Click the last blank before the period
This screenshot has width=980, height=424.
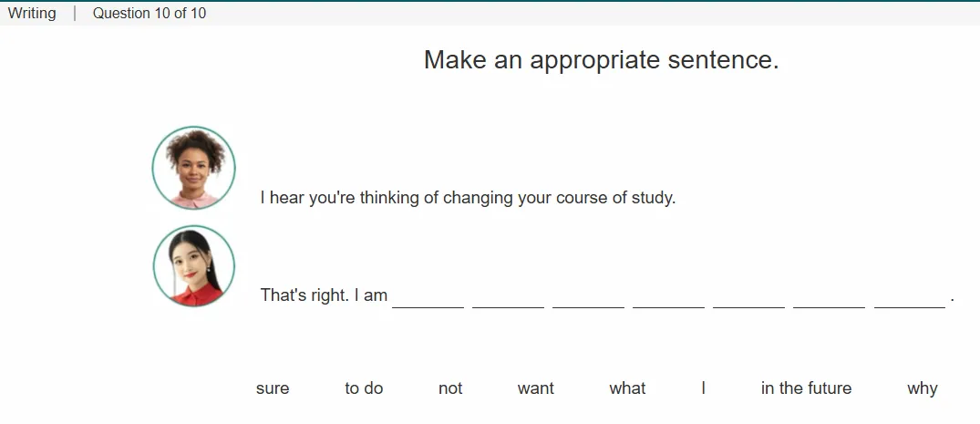pos(910,297)
